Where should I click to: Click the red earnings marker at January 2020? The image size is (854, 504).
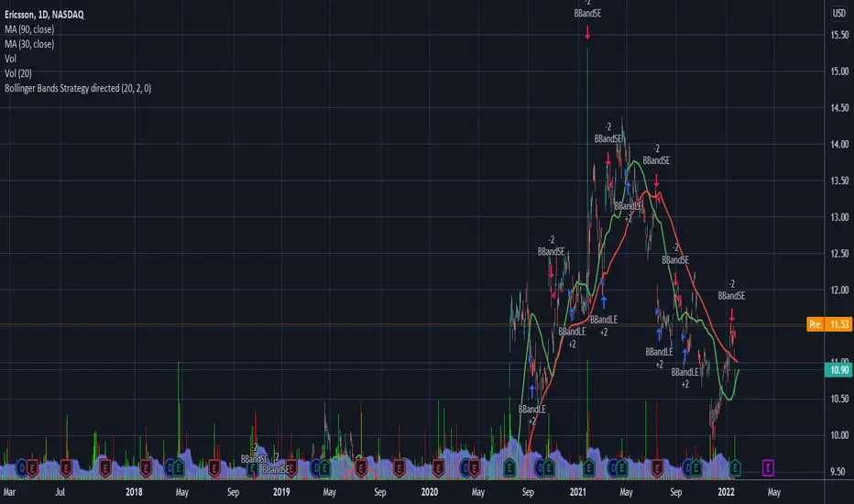[x=438, y=467]
